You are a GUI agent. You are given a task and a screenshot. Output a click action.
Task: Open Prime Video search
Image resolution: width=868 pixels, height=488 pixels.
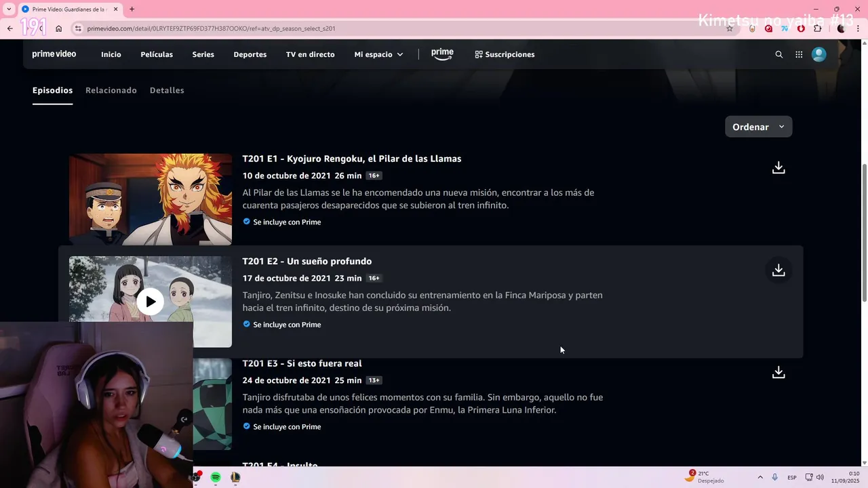coord(779,54)
